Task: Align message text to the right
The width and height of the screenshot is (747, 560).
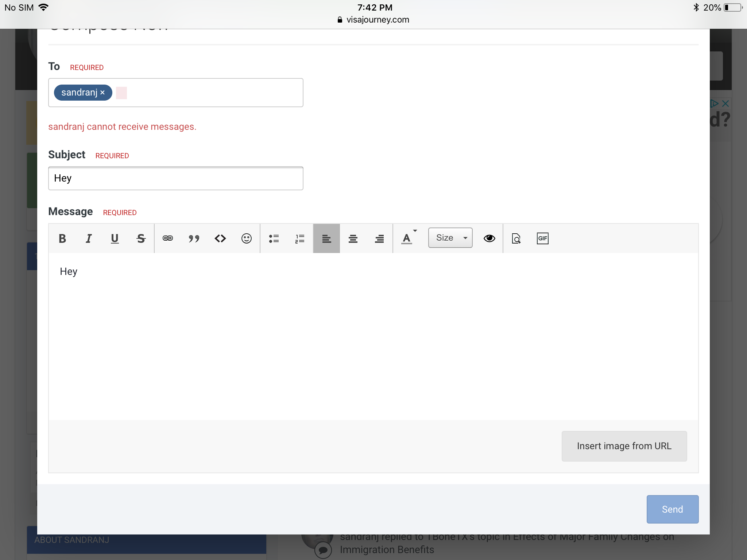Action: click(x=379, y=238)
